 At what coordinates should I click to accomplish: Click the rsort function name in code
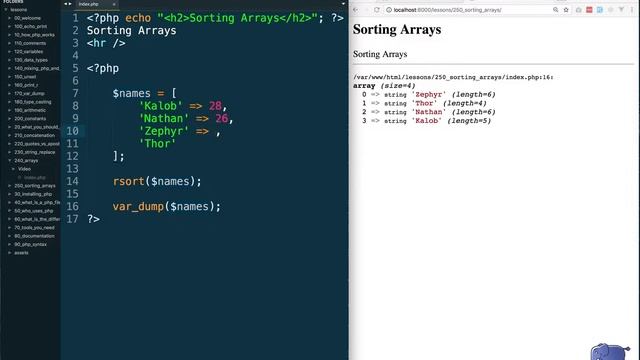pos(129,181)
